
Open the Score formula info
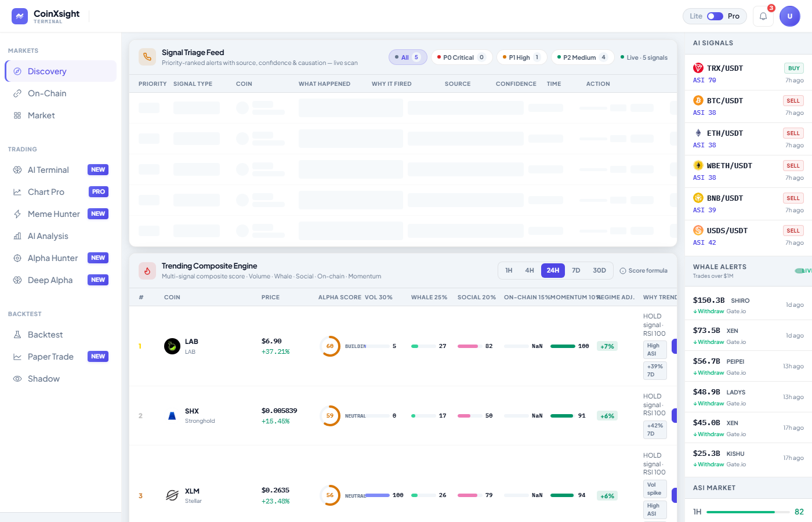pos(644,271)
